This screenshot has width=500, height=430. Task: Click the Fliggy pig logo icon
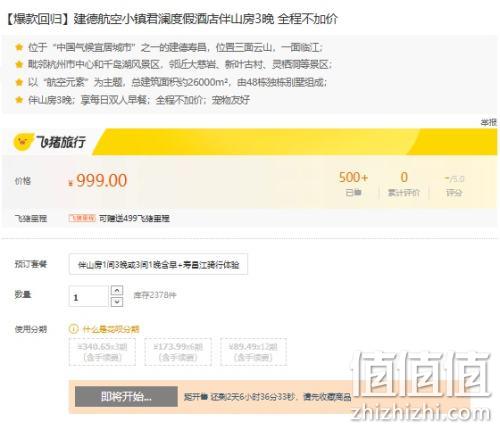tap(23, 142)
